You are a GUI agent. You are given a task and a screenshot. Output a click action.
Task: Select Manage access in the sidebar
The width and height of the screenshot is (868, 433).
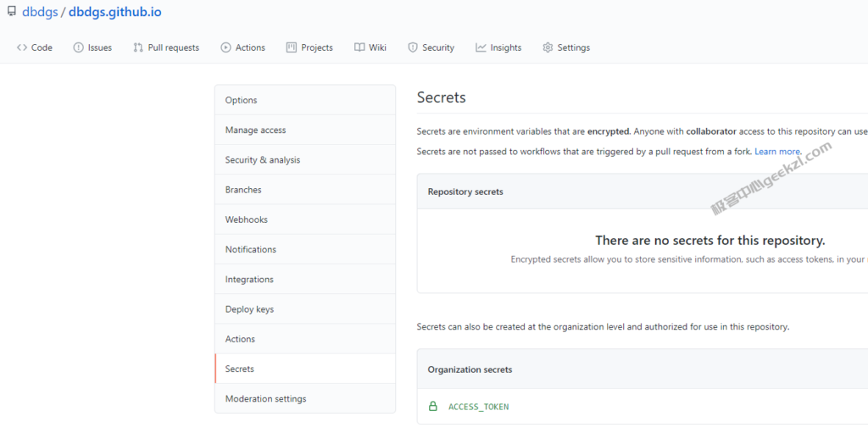tap(305, 130)
